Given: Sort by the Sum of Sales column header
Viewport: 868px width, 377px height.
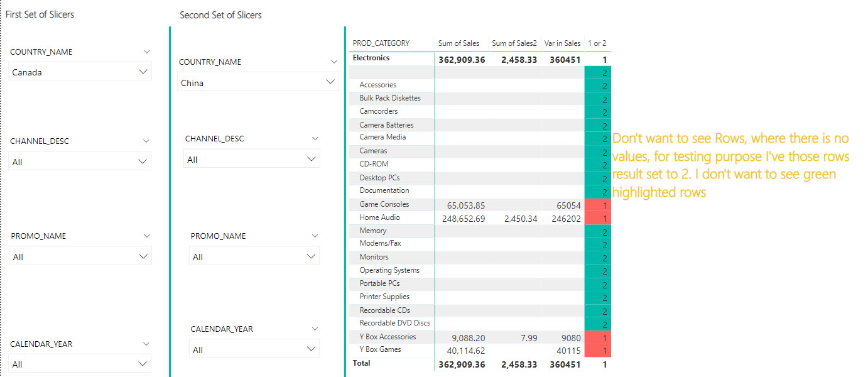Looking at the screenshot, I should pos(458,43).
